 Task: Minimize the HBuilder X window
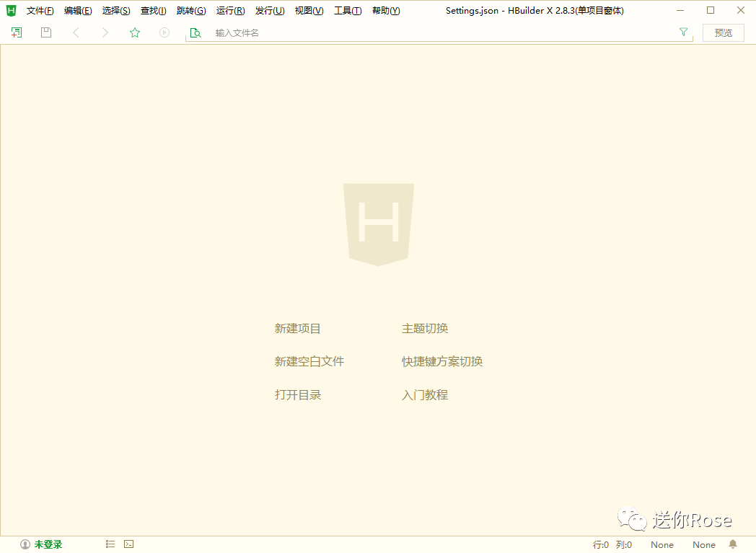pyautogui.click(x=680, y=10)
